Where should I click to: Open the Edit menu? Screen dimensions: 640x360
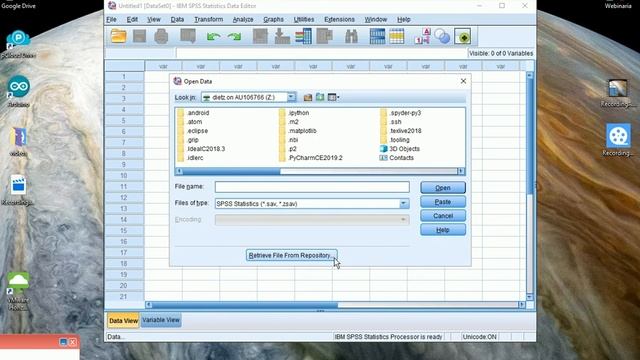[x=132, y=19]
